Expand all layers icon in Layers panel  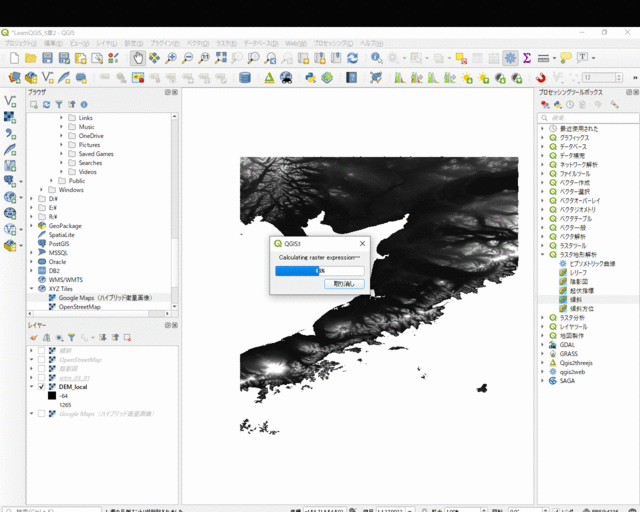point(102,338)
